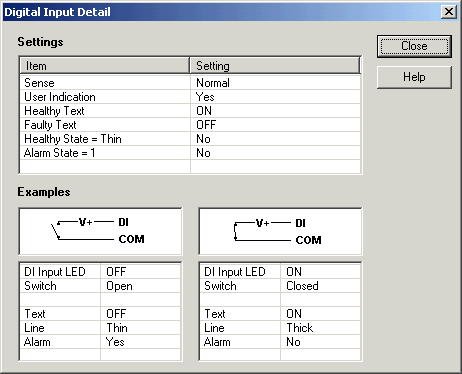Click the Open switch value

click(119, 286)
